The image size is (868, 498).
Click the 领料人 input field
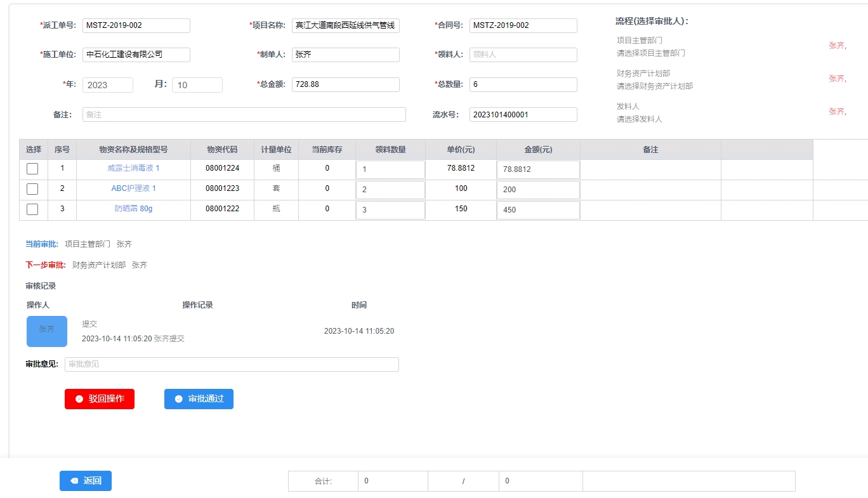pyautogui.click(x=523, y=55)
